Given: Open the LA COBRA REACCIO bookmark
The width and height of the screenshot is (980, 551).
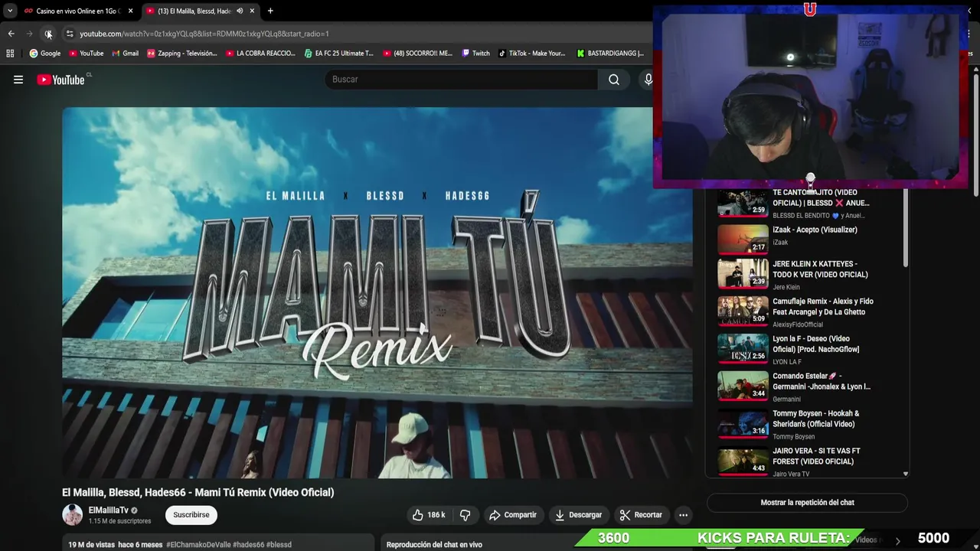Looking at the screenshot, I should [260, 54].
